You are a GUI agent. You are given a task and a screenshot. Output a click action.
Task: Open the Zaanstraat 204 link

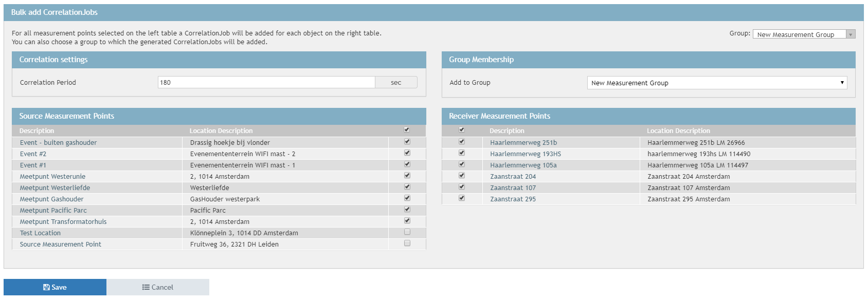coord(513,177)
